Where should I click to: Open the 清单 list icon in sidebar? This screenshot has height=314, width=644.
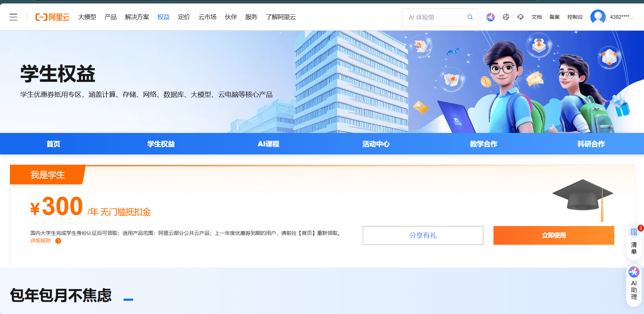coord(634,240)
